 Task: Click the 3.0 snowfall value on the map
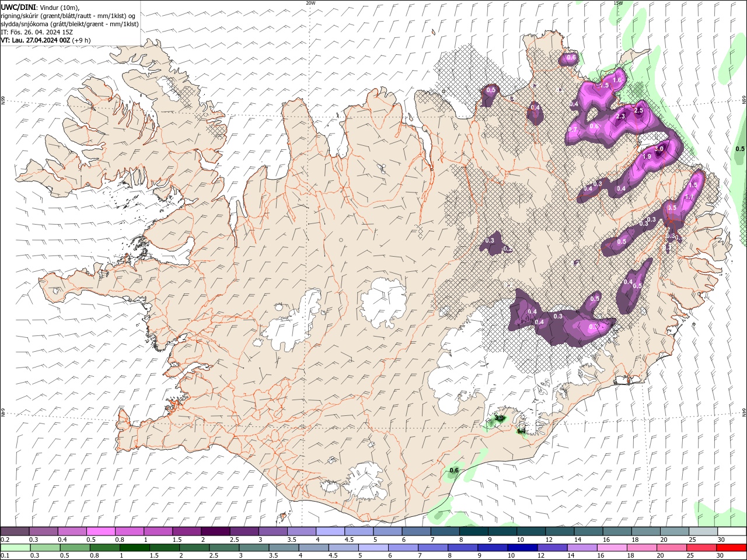pyautogui.click(x=659, y=149)
